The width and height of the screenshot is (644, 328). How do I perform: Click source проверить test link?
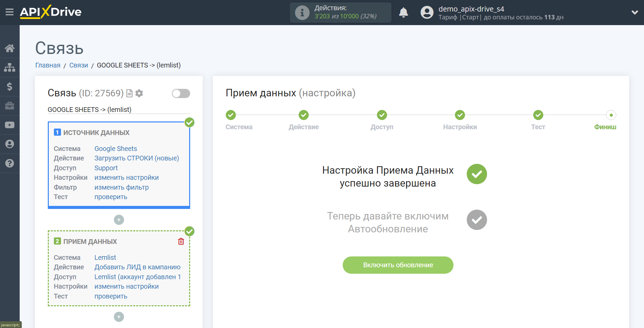point(111,197)
